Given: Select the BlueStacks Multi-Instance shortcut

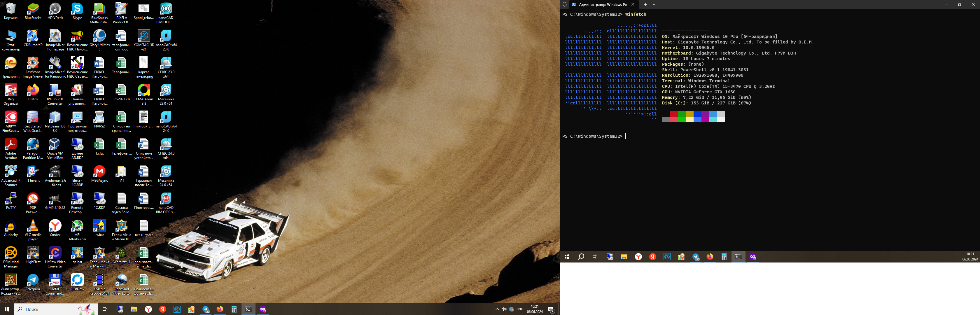Looking at the screenshot, I should point(99,13).
